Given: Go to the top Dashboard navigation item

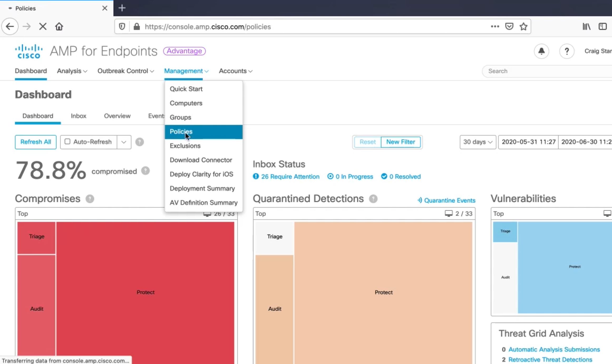Looking at the screenshot, I should click(x=31, y=71).
